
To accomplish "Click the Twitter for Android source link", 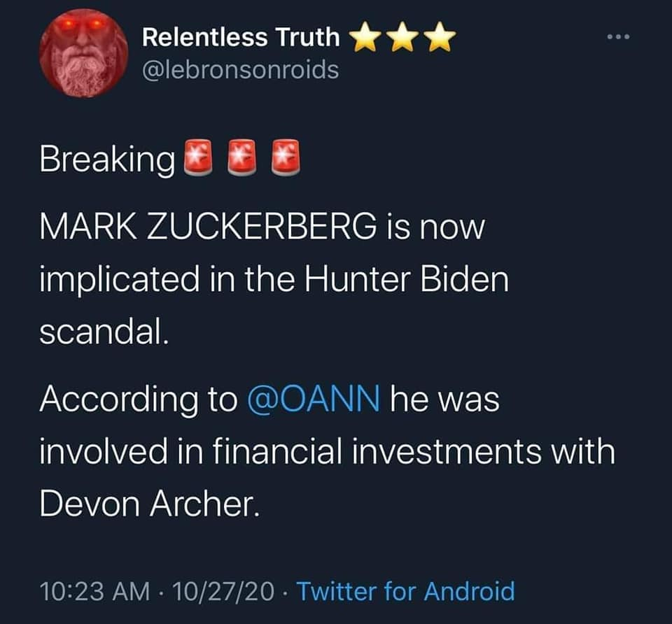I will coord(405,591).
